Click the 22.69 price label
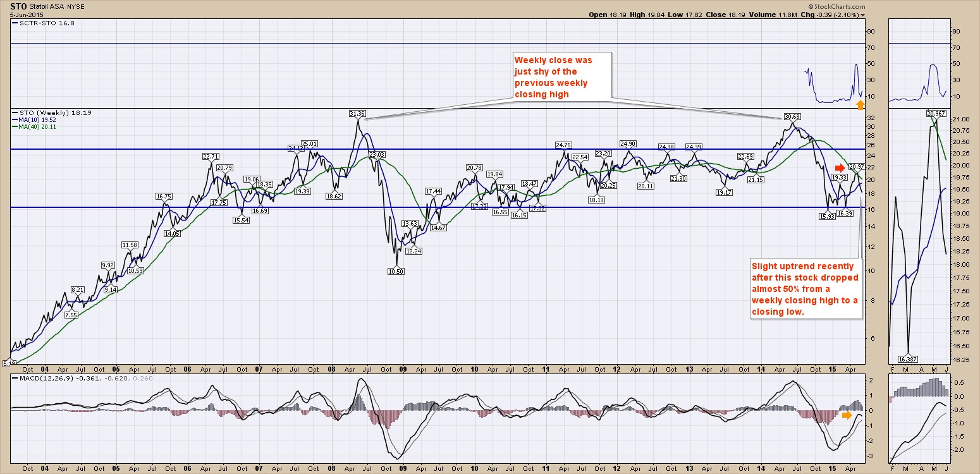Image resolution: width=980 pixels, height=474 pixels. coord(745,157)
